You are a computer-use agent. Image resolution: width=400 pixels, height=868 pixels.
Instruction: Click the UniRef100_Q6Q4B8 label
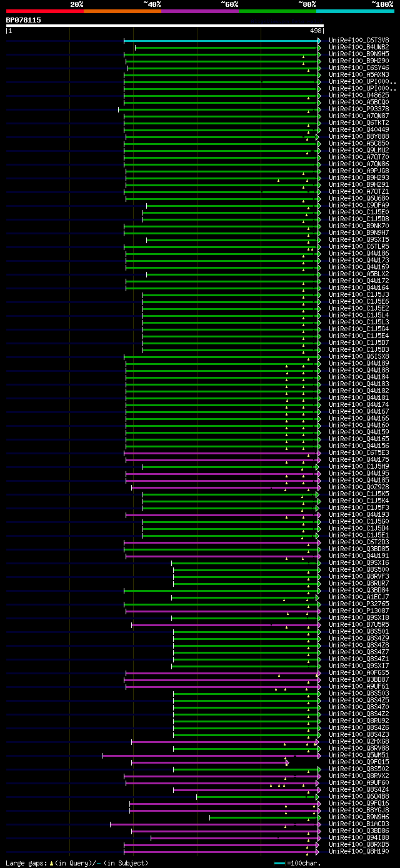coord(359,796)
